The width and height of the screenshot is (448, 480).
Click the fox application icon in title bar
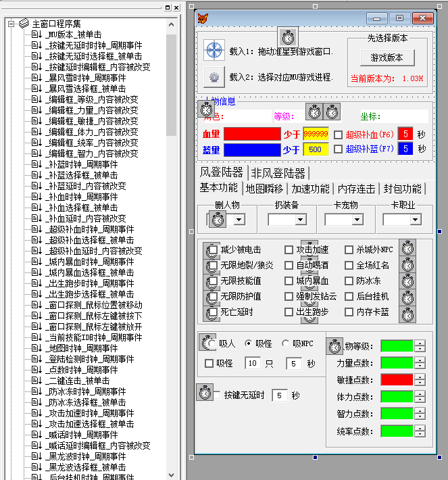(203, 18)
